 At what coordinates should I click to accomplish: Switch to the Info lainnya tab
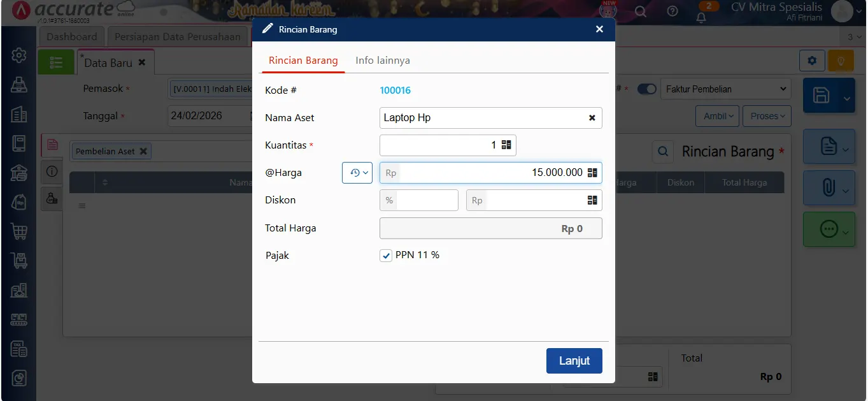pos(382,61)
